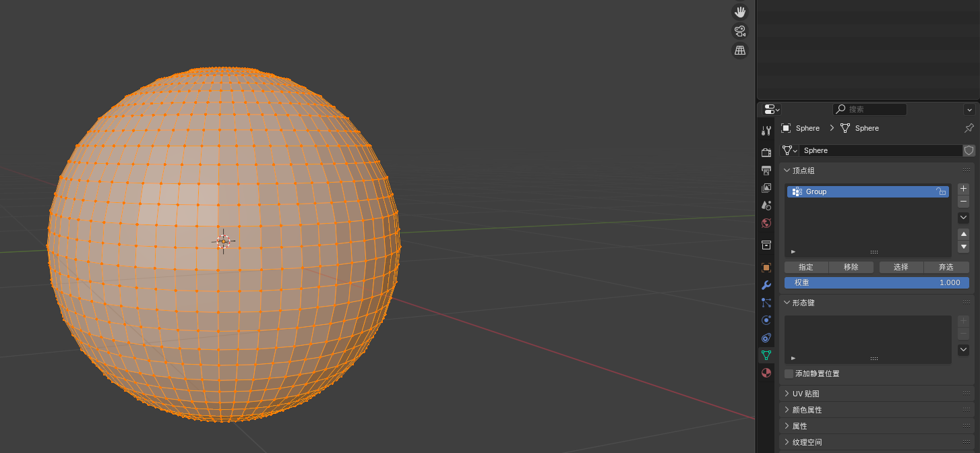Open the mesh data browse dropdown
The height and width of the screenshot is (453, 980).
coord(789,150)
